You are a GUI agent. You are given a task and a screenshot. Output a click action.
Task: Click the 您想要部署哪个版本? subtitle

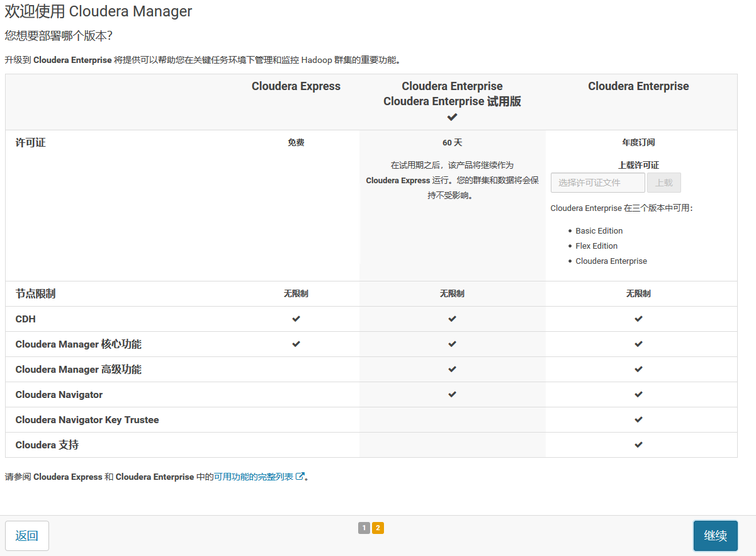pos(59,35)
